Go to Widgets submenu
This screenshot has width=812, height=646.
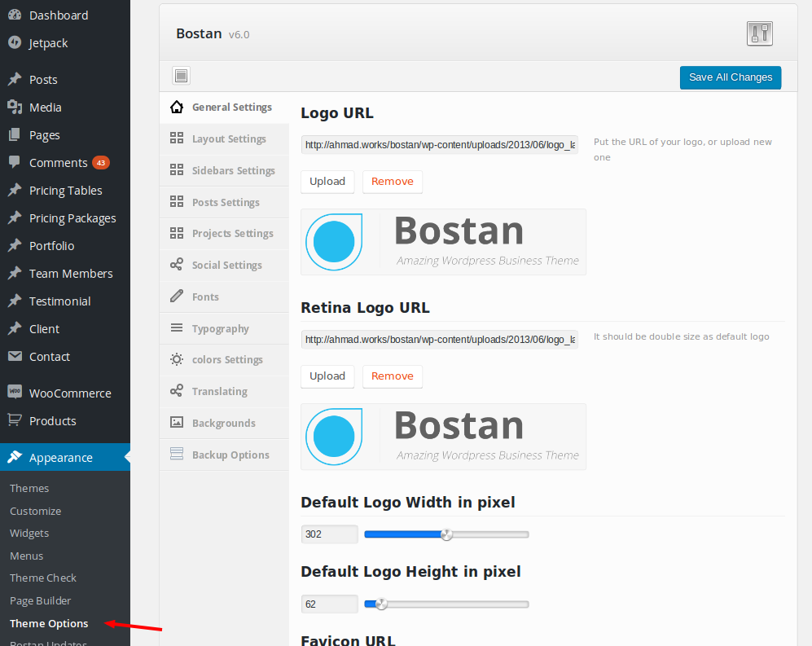pos(29,533)
